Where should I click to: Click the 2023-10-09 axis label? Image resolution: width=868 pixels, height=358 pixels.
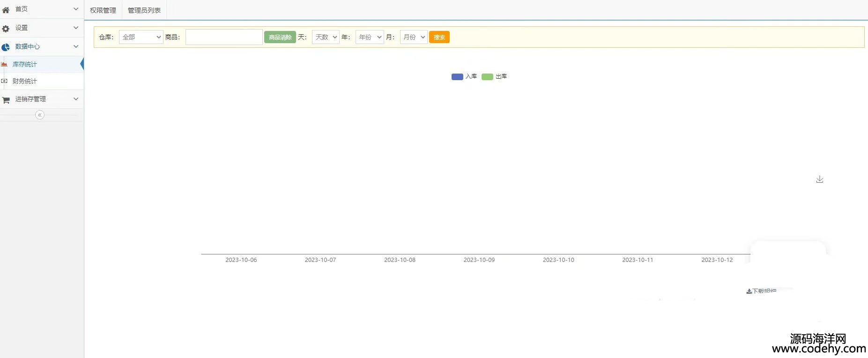479,260
